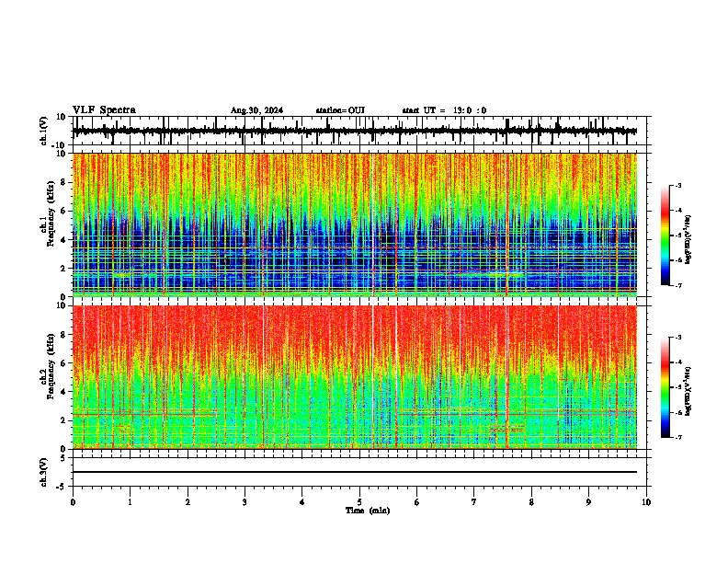Click the ch.2 spectrogram color scale bar
The height and width of the screenshot is (563, 728).
pos(665,387)
